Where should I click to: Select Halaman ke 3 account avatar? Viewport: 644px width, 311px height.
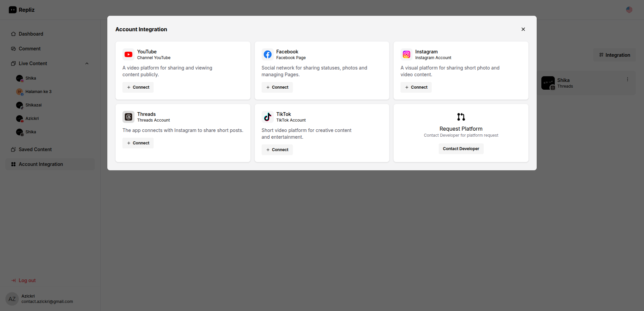point(19,92)
